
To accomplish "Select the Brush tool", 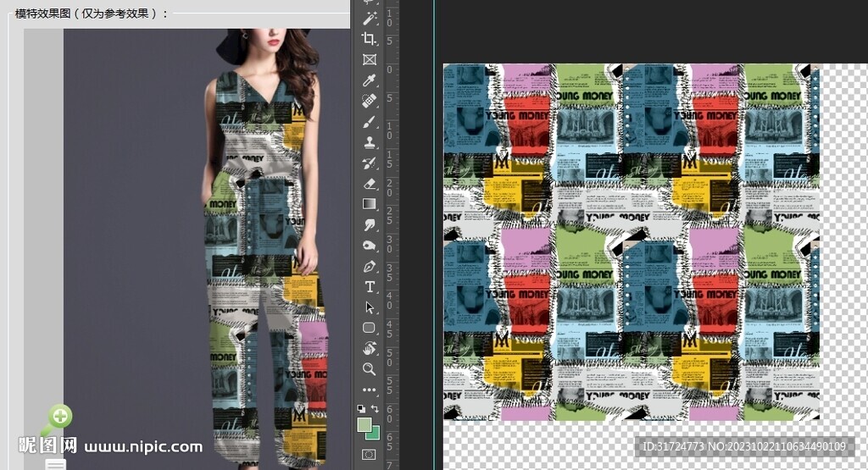I will 370,122.
